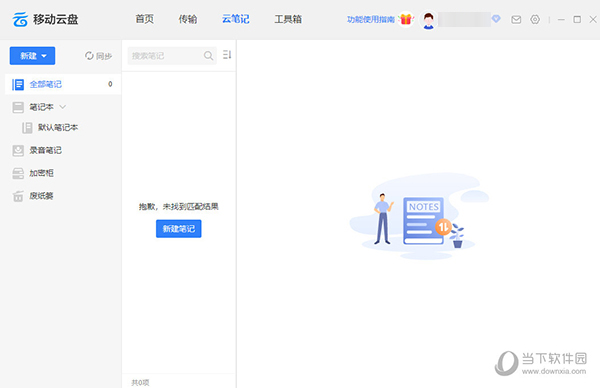
Task: Open the 新建 dropdown button
Action: [x=33, y=56]
